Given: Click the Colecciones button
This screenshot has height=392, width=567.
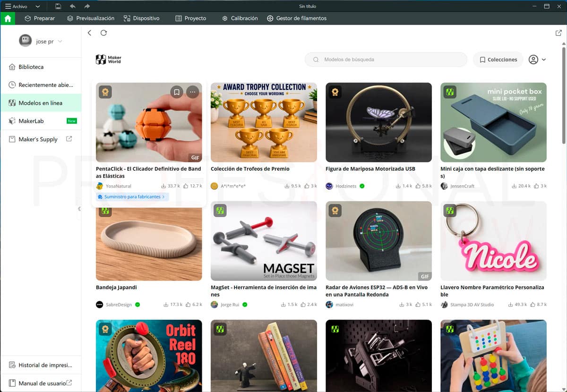Looking at the screenshot, I should click(498, 60).
